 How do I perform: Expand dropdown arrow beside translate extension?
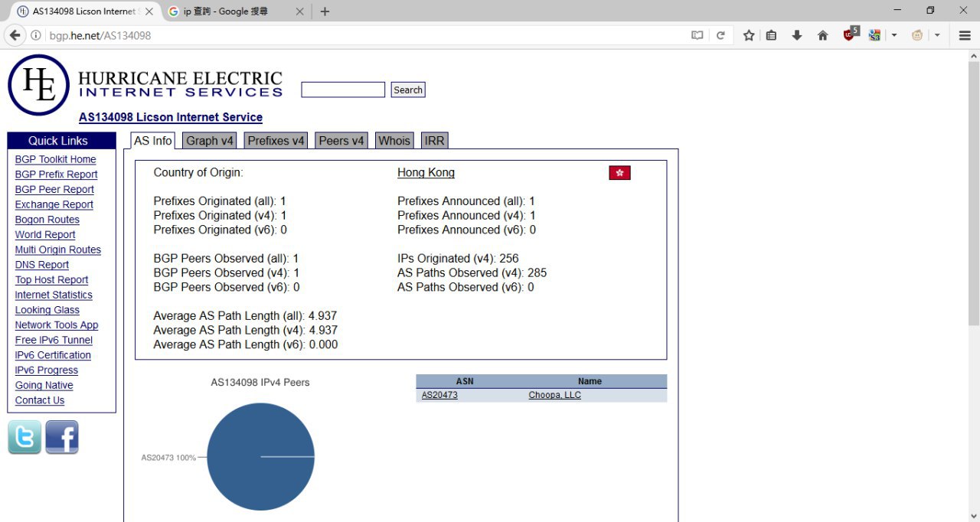tap(893, 35)
